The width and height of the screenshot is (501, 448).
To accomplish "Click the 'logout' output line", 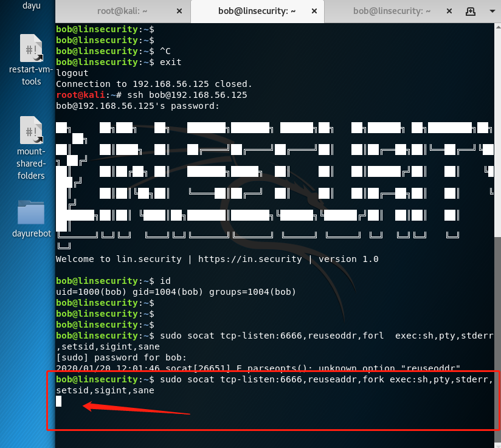I will pyautogui.click(x=72, y=73).
